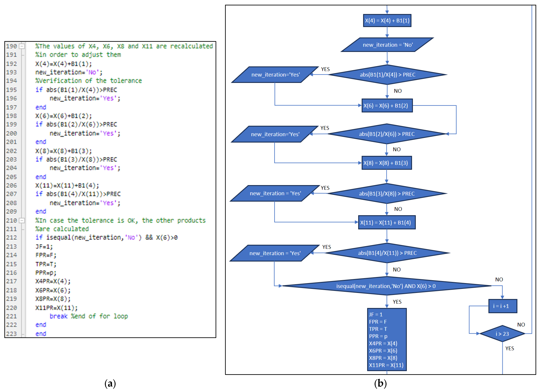
Task: Click the abs(B1(1)/X(4)) > PREC decision diamond
Action: point(387,75)
